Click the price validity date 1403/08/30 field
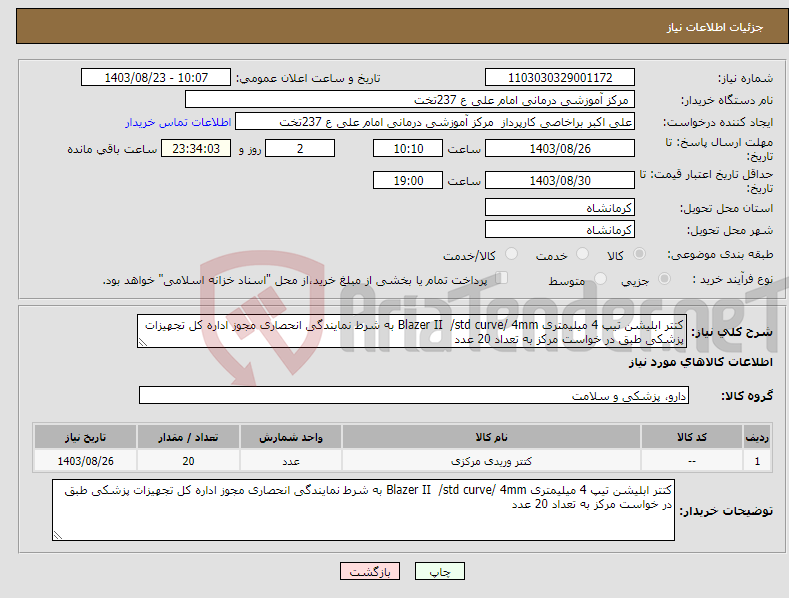Viewport: 789px width, 598px height. pos(560,180)
